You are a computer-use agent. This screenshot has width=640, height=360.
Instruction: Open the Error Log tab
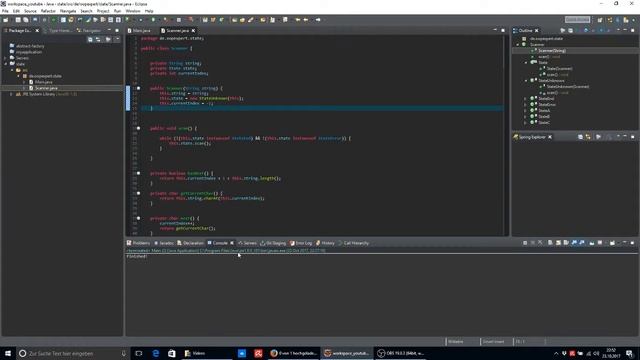click(x=301, y=243)
